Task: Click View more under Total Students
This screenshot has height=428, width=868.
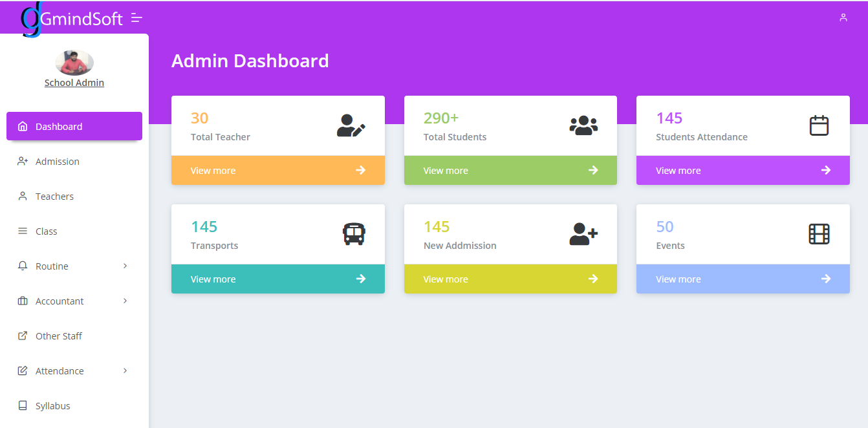Action: coord(446,171)
